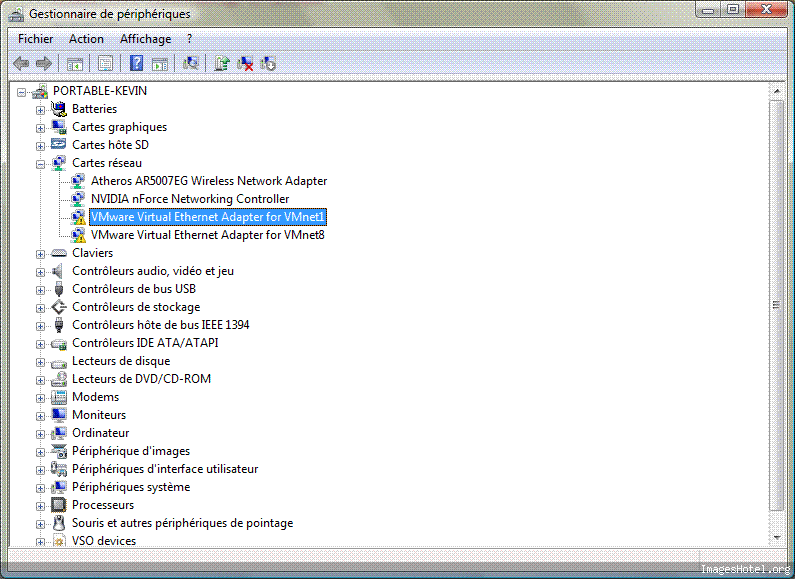Viewport: 795px width, 579px height.
Task: Select VSO devices label
Action: click(104, 540)
